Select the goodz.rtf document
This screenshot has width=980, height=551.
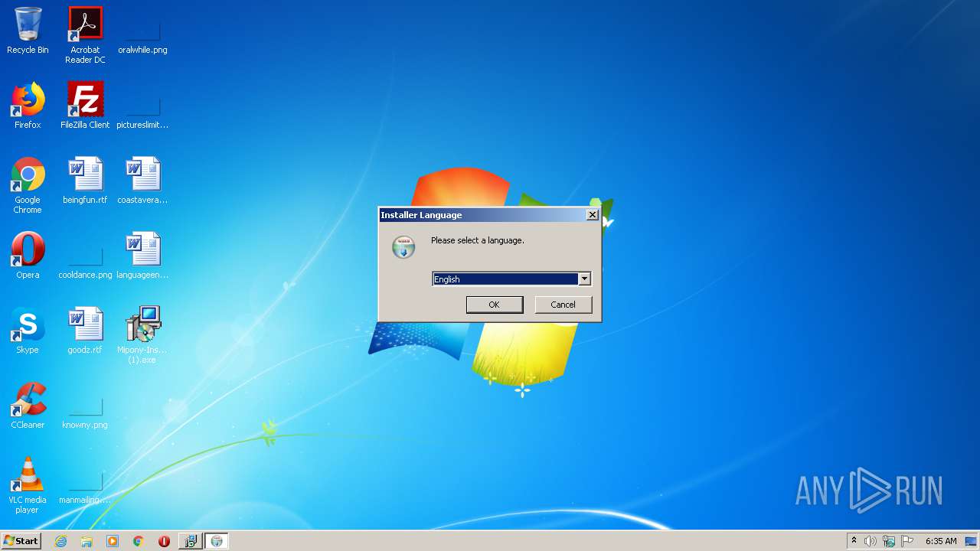(x=85, y=331)
